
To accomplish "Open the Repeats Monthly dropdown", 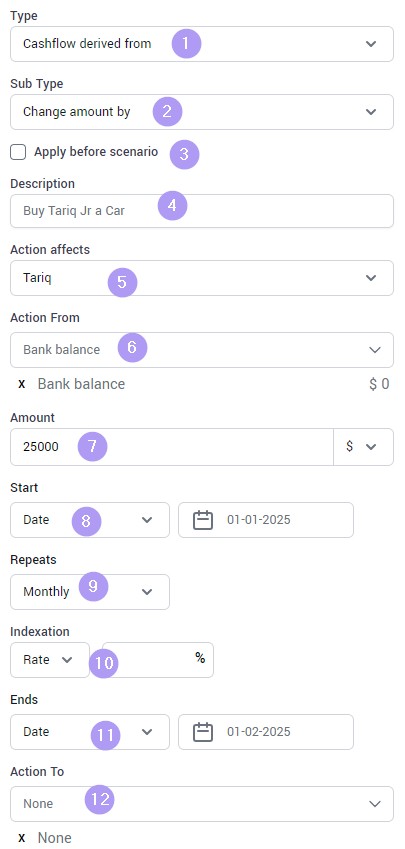I will click(x=90, y=592).
